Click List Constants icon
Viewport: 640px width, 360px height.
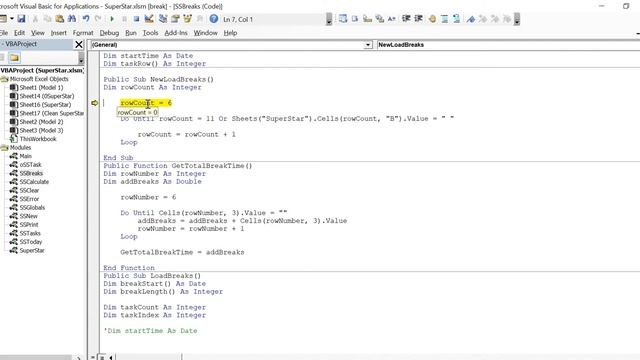(x=355, y=19)
